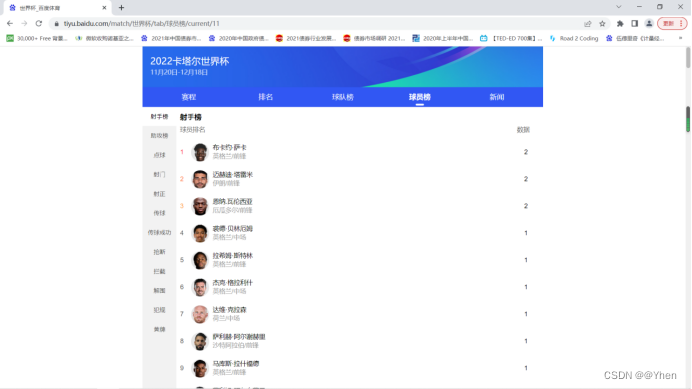Click the rank 4 player's name text
Viewport: 692px width, 389px height.
pos(233,229)
